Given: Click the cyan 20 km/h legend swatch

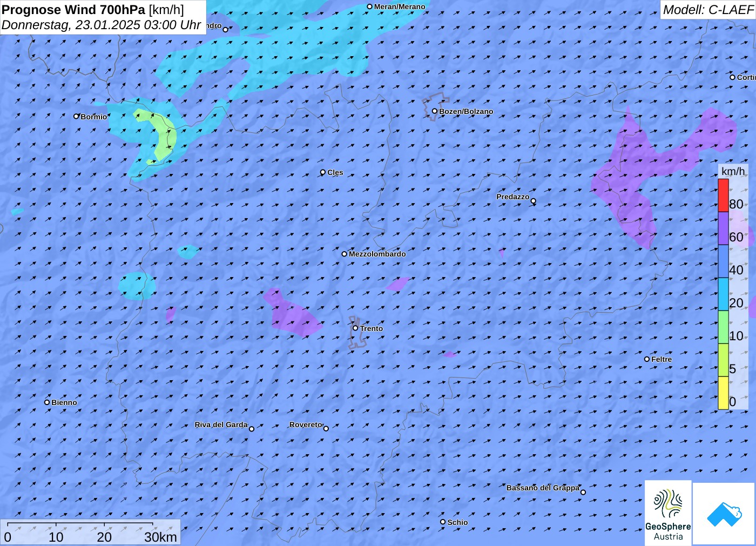Looking at the screenshot, I should click(723, 294).
